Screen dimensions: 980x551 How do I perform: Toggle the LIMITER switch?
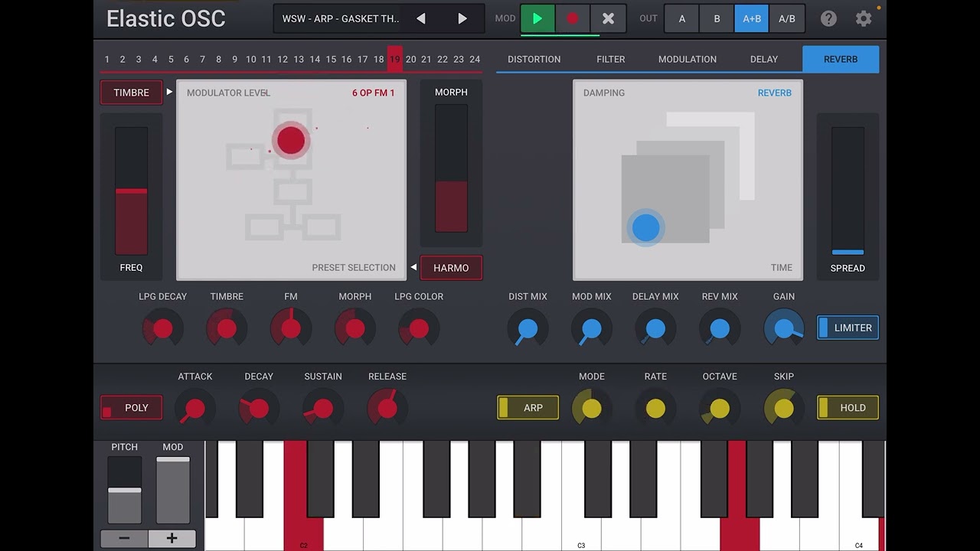[848, 328]
